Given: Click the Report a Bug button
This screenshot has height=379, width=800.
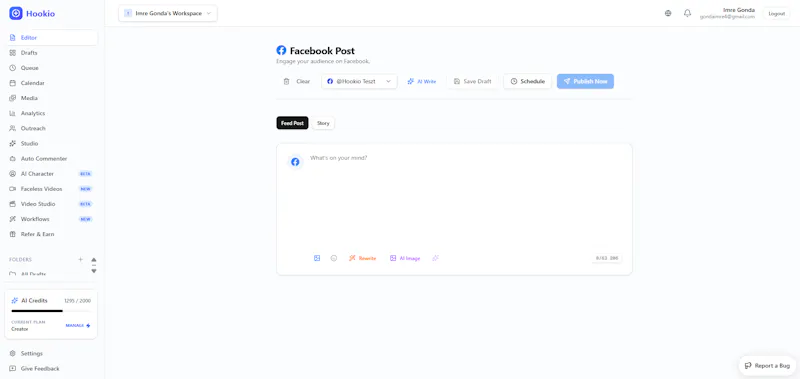Looking at the screenshot, I should coord(767,366).
